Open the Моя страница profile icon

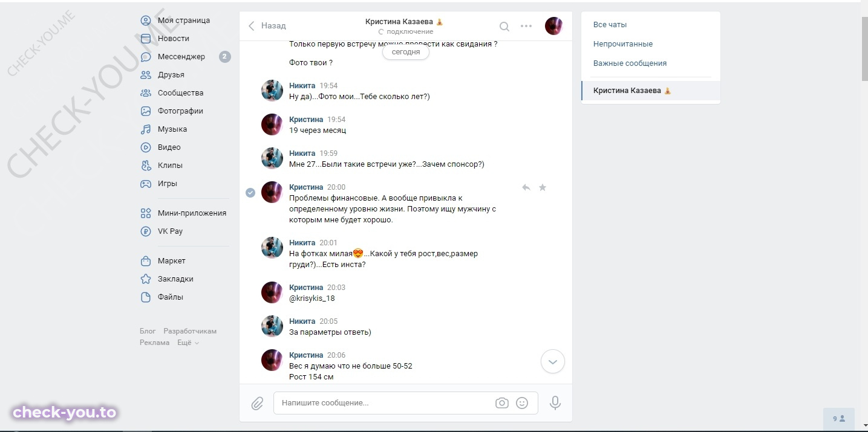pos(146,21)
